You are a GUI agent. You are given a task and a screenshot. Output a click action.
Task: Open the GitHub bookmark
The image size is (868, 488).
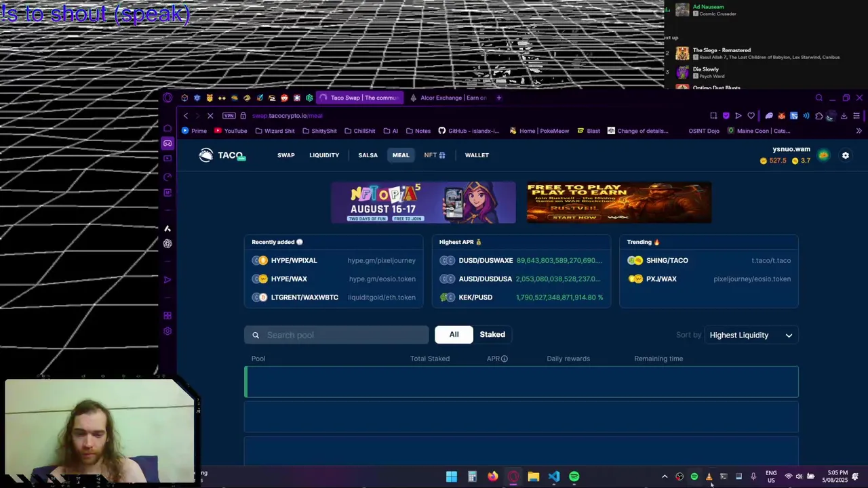tap(469, 131)
